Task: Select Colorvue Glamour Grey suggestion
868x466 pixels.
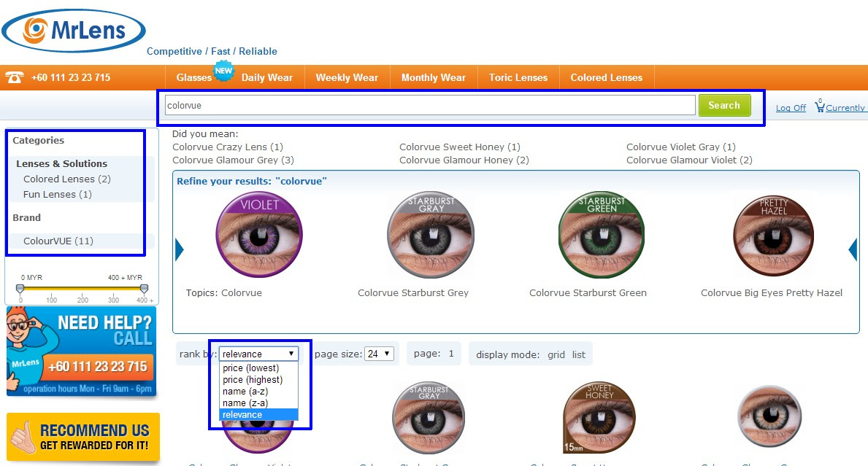Action: pyautogui.click(x=233, y=160)
